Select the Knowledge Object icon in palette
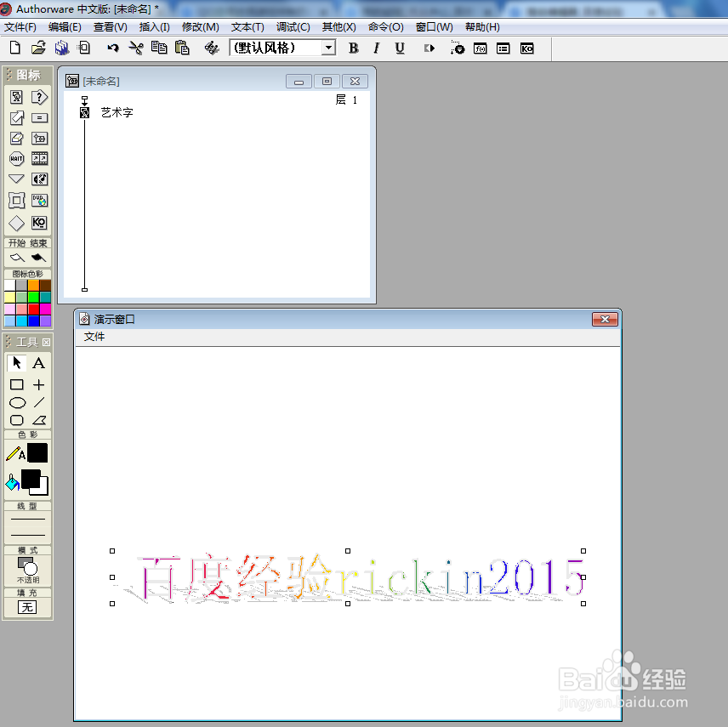The height and width of the screenshot is (727, 728). click(x=39, y=223)
